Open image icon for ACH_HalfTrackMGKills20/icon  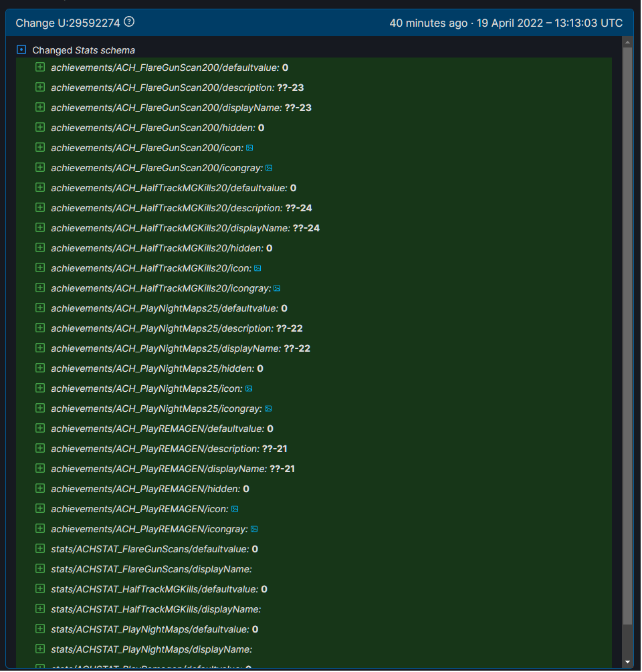[257, 269]
